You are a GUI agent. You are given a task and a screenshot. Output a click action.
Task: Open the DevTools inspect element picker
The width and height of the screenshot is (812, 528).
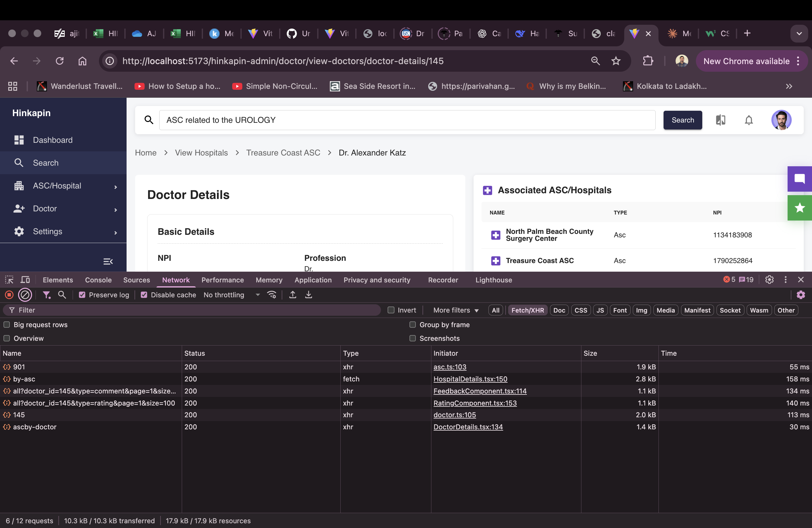(x=9, y=280)
